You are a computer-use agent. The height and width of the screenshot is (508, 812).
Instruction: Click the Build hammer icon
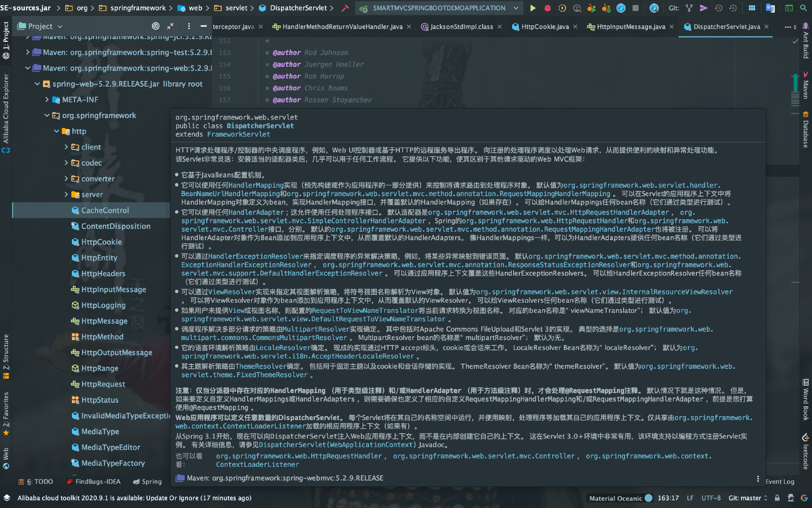tap(345, 8)
